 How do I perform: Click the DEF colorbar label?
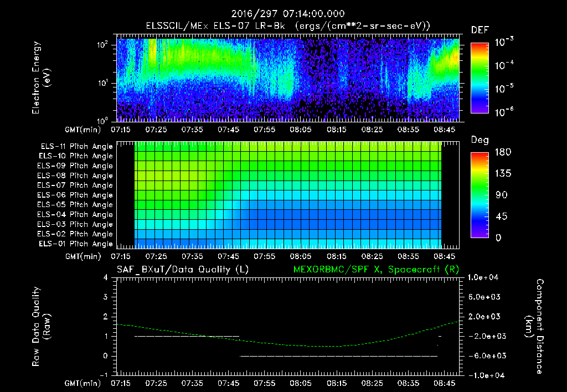point(480,30)
